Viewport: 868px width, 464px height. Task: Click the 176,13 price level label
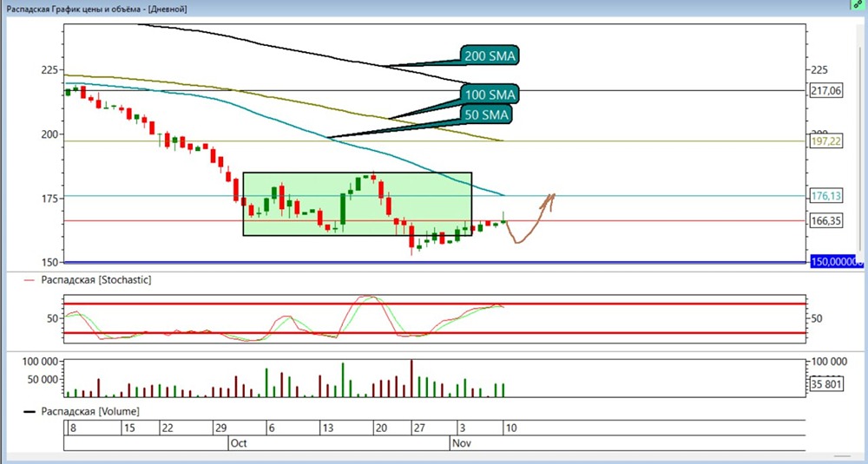826,196
